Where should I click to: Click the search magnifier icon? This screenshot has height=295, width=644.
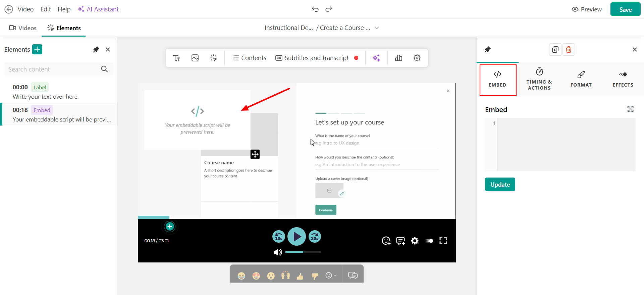tap(104, 69)
